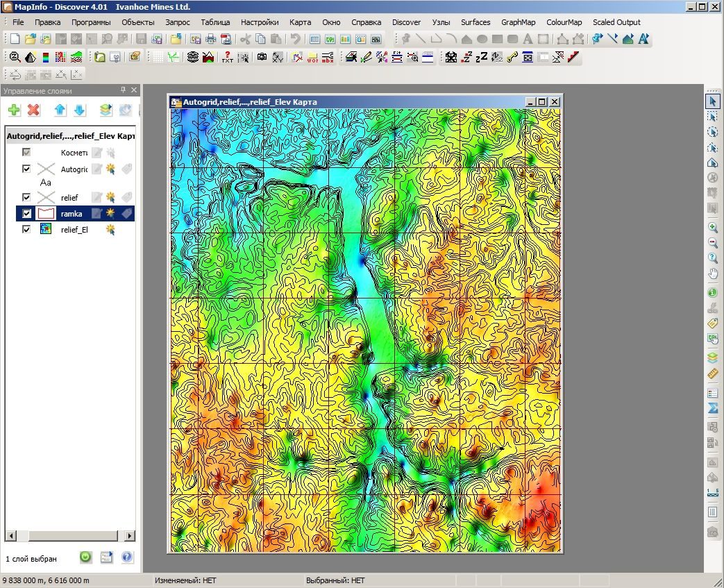Select the zoom-in magnifier tool

(712, 227)
